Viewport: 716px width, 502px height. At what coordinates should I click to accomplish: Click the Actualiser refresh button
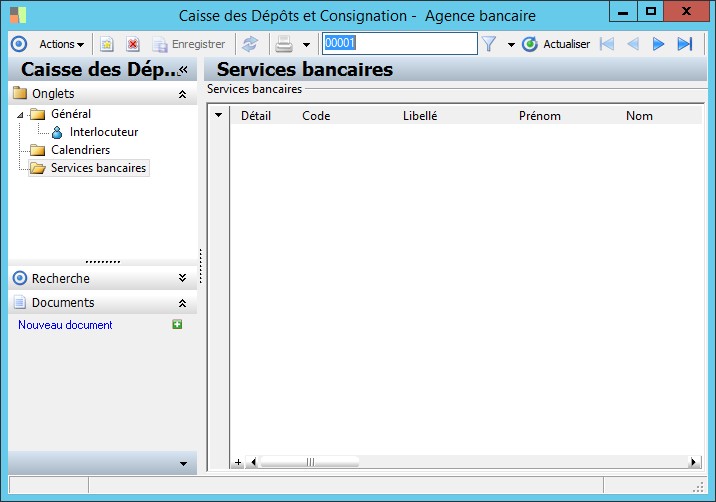[556, 44]
